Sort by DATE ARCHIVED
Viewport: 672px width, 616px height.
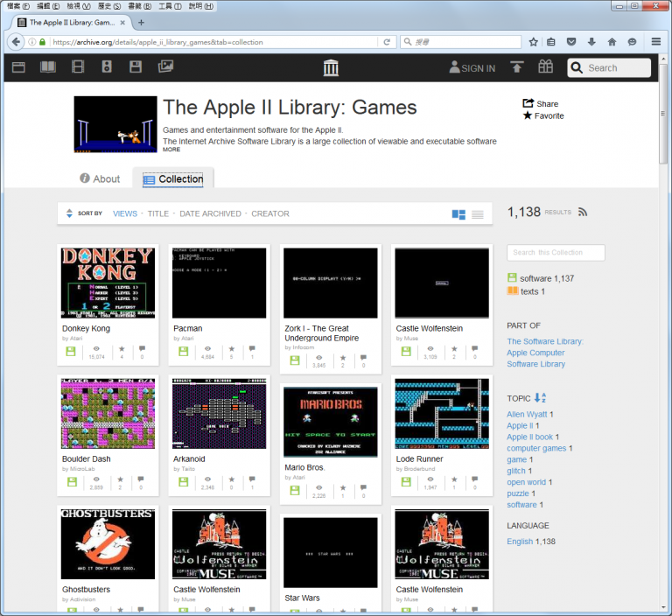[210, 213]
